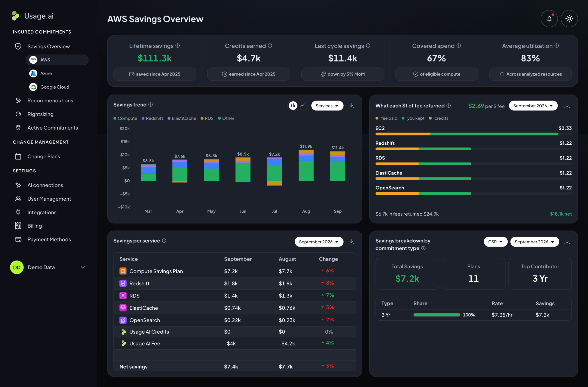The image size is (588, 387).
Task: Select AWS under Savings Overview
Action: click(x=57, y=60)
